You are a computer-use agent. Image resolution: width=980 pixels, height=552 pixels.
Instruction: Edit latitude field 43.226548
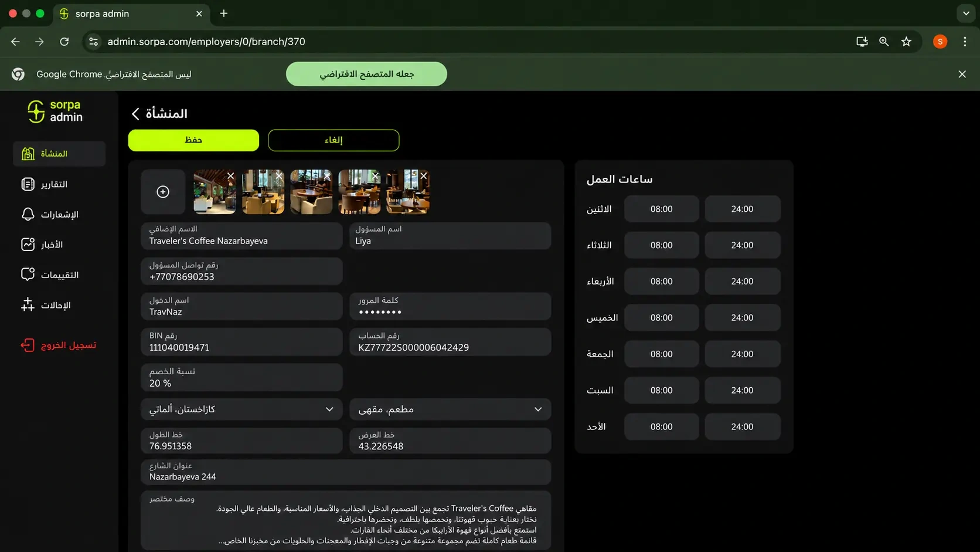(450, 441)
